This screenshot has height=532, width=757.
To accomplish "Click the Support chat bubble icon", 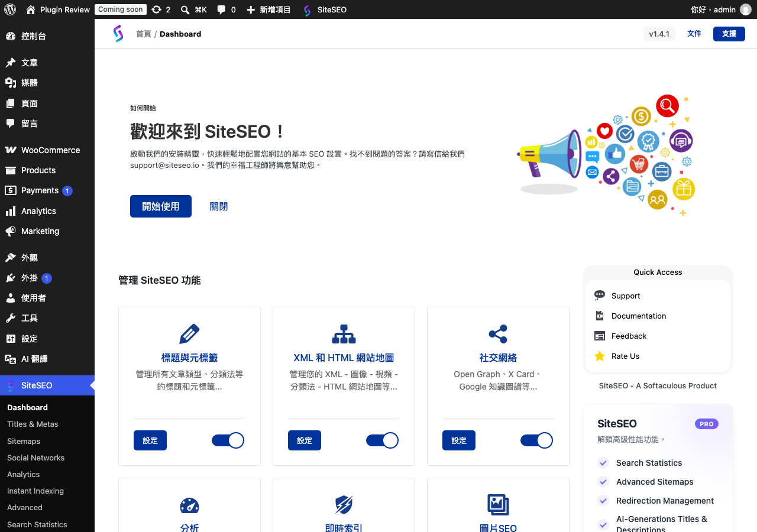I will [x=600, y=295].
